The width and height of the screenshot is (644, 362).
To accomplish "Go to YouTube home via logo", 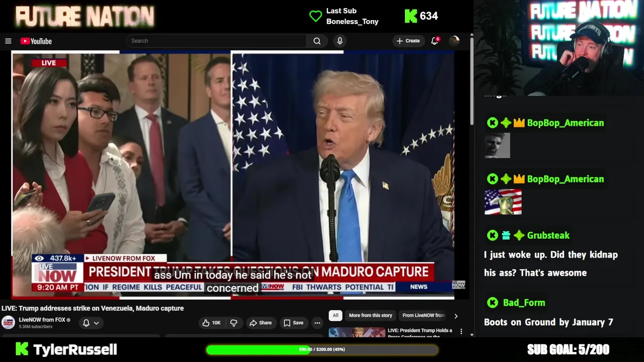I will [36, 41].
